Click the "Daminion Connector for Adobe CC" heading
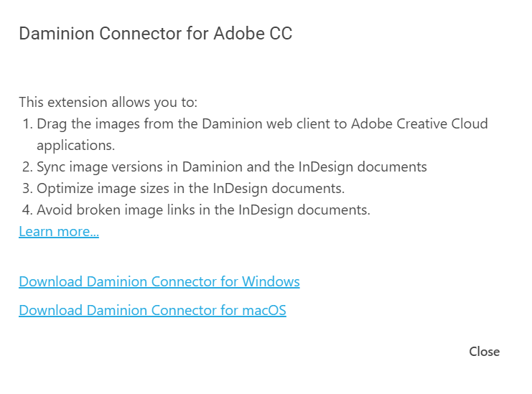Viewport: 532px width, 394px height. pos(155,34)
